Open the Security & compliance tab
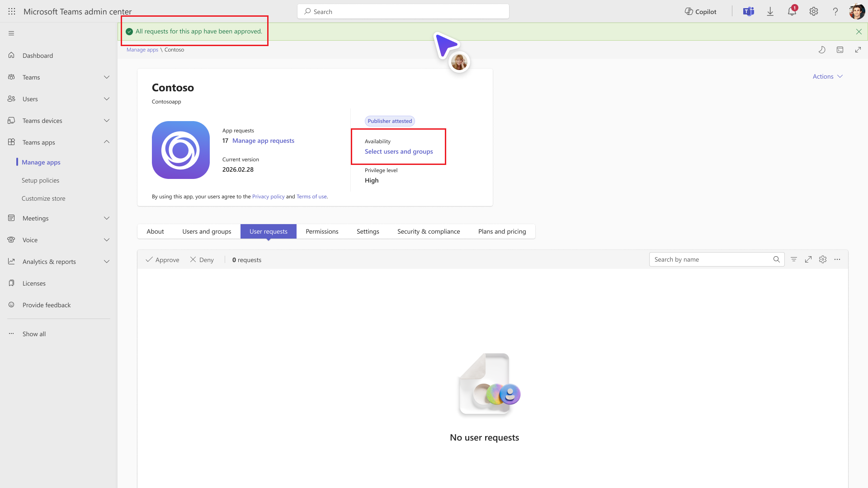 pos(429,231)
